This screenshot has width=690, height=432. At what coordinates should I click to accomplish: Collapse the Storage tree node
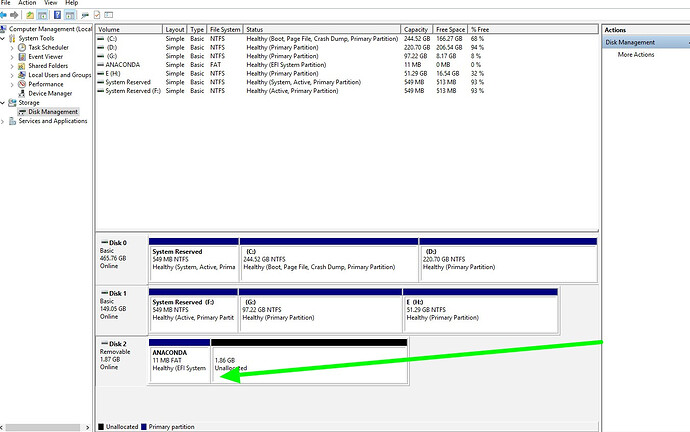click(3, 103)
